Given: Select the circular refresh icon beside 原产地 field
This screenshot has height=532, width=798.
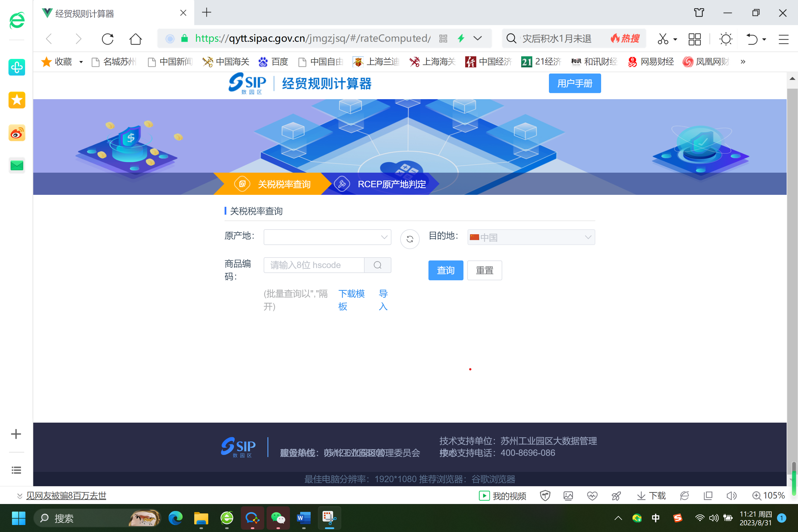Looking at the screenshot, I should tap(409, 239).
